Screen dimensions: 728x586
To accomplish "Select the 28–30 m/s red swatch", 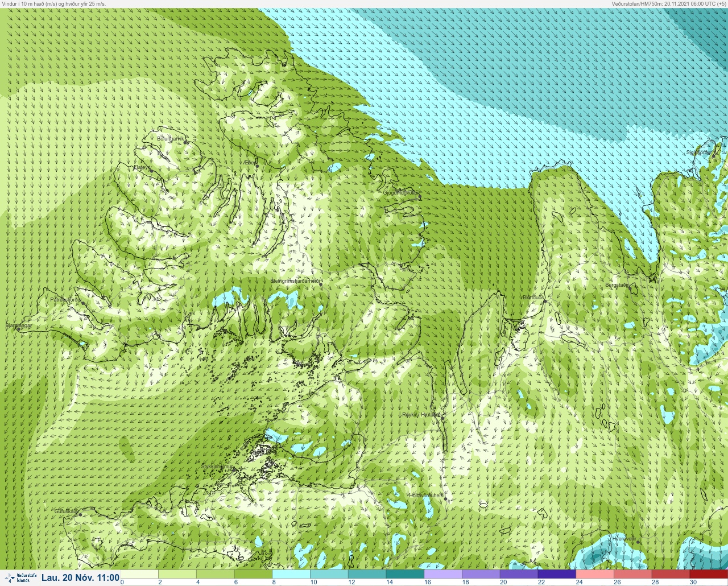I will (671, 574).
